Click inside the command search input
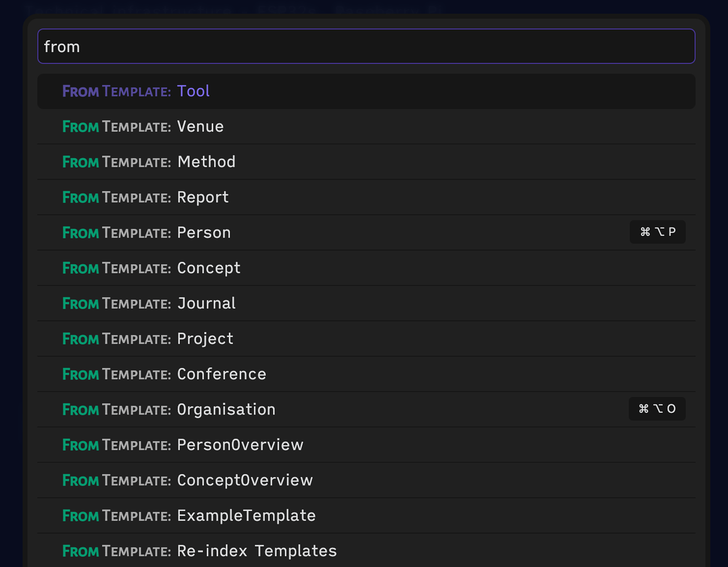The height and width of the screenshot is (567, 728). [x=366, y=46]
